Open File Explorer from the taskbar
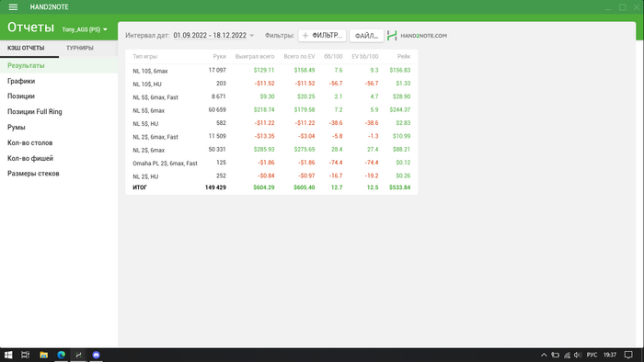This screenshot has width=644, height=362. (x=43, y=355)
